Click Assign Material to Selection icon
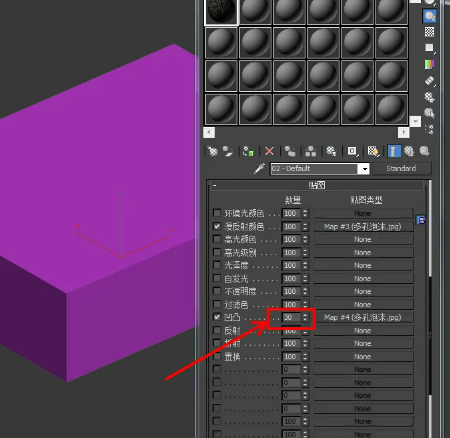The height and width of the screenshot is (438, 450). coord(248,151)
